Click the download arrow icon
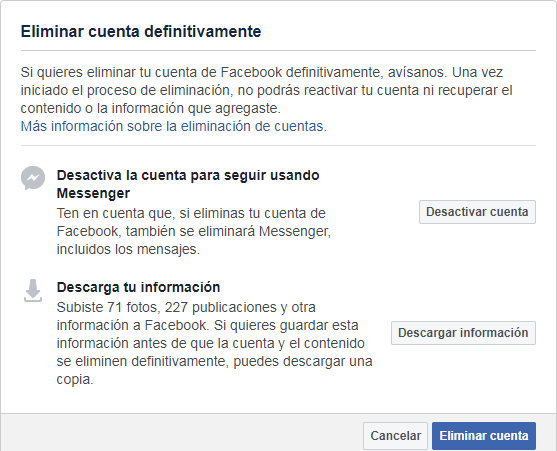The width and height of the screenshot is (557, 451). pos(33,290)
